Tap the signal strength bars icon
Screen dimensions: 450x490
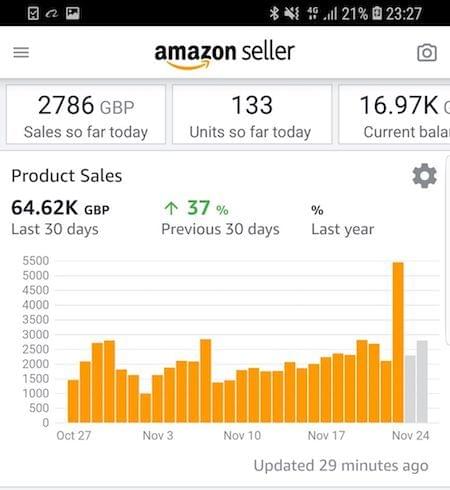pyautogui.click(x=330, y=14)
